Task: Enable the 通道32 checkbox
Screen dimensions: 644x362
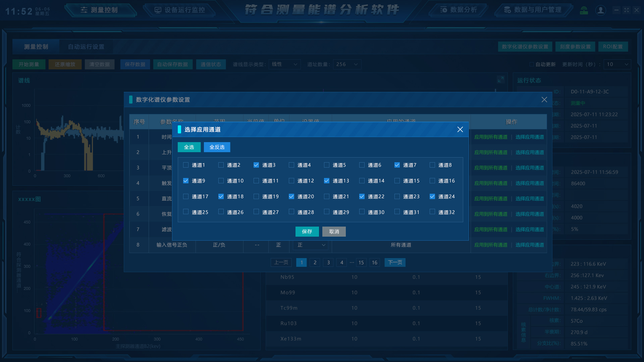Action: click(x=432, y=212)
